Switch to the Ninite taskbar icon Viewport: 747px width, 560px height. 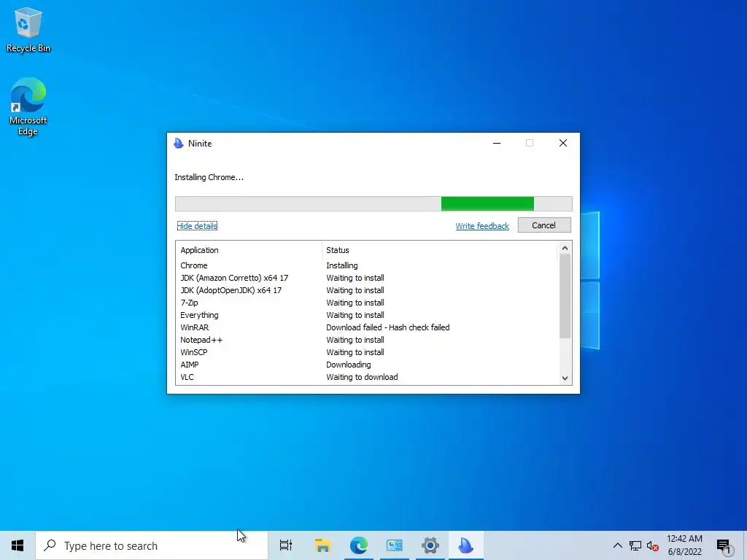tap(466, 545)
